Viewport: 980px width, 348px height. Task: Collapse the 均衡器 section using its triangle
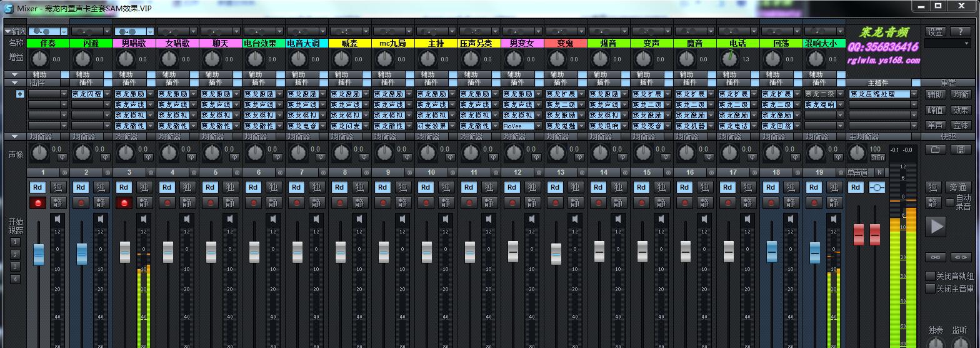pos(15,136)
